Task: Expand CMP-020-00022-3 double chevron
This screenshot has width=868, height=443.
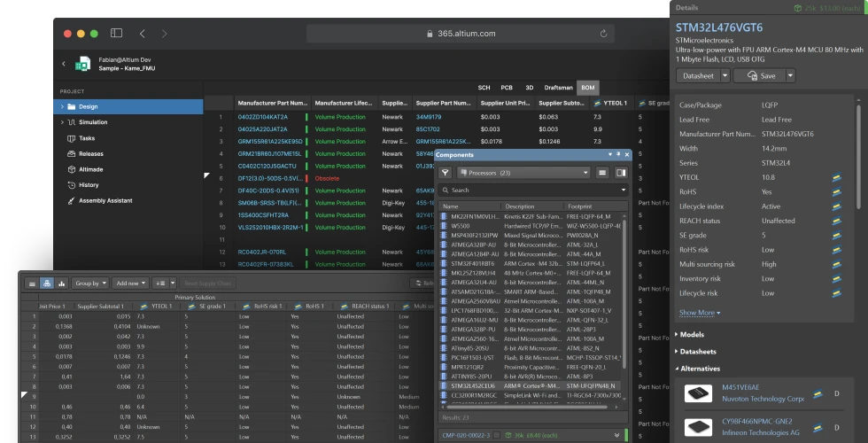Action: click(617, 435)
